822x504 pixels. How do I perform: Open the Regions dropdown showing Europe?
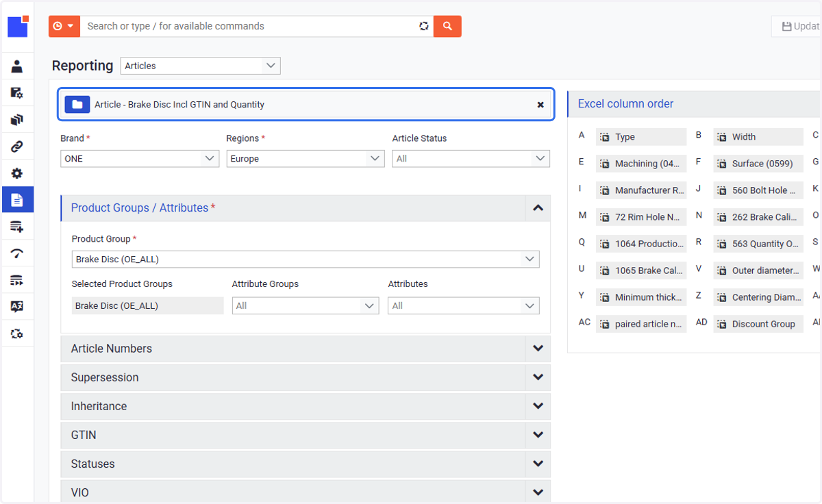[306, 158]
